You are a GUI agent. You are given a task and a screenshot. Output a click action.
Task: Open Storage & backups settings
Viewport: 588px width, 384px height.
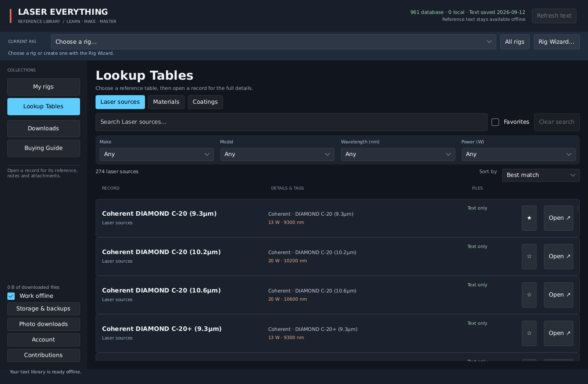44,309
